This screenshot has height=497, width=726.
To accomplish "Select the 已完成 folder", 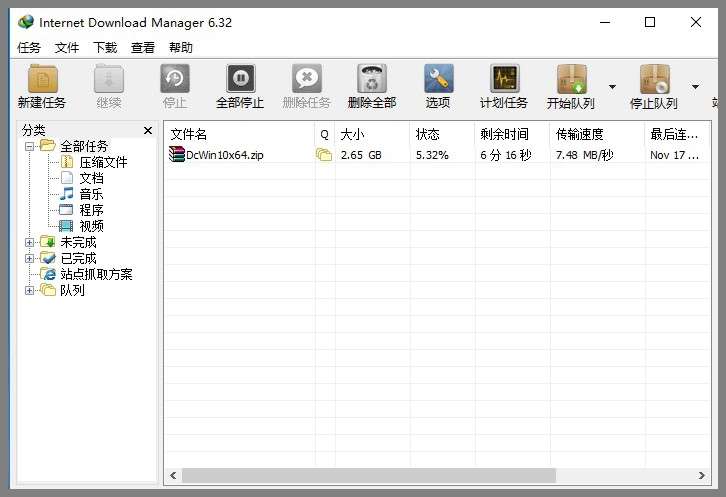I will click(78, 258).
